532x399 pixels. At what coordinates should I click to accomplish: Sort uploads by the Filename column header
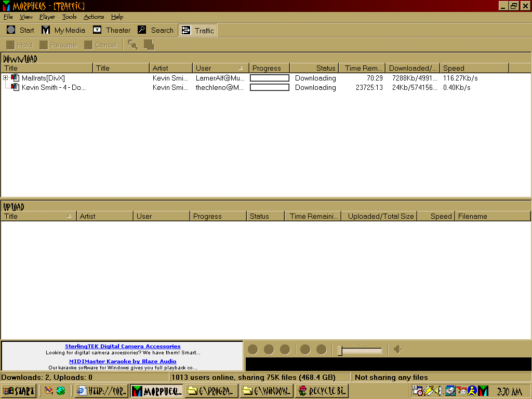click(x=493, y=216)
